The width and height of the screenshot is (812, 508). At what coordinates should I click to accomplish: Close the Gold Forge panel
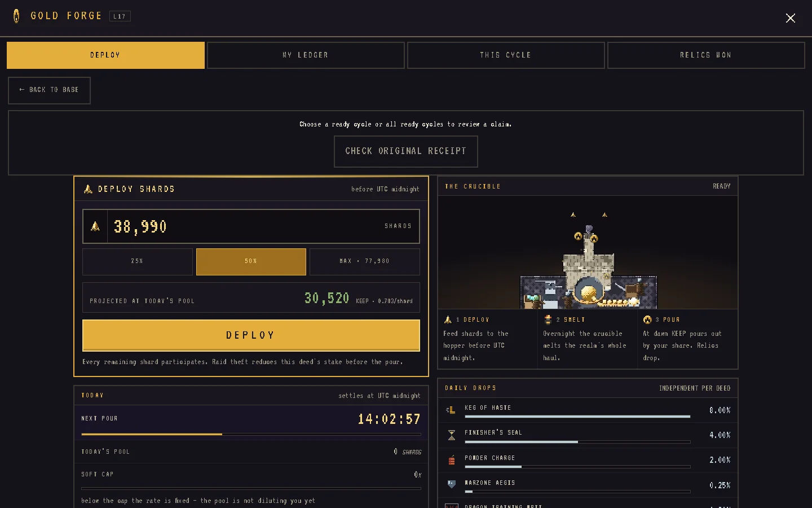[791, 18]
